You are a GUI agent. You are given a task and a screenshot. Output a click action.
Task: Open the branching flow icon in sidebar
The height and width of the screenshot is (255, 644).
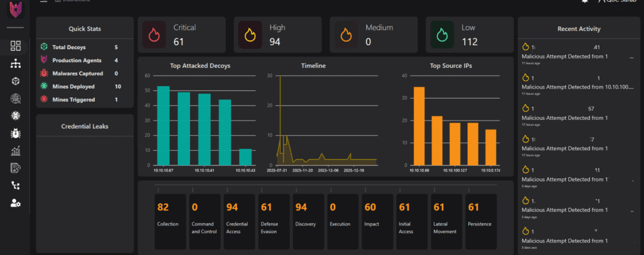pyautogui.click(x=16, y=185)
